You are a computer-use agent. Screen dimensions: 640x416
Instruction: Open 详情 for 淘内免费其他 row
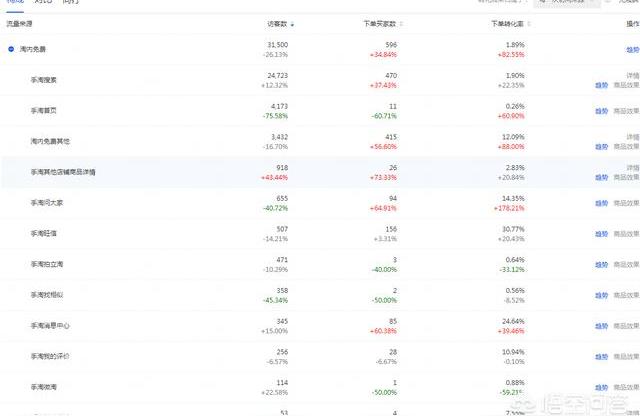(633, 137)
